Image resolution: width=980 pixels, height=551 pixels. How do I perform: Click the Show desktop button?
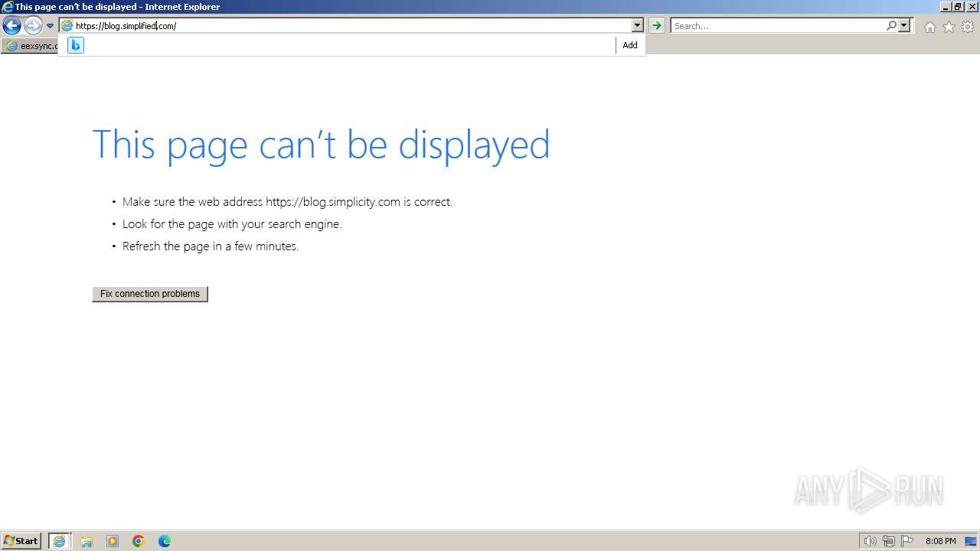(971, 541)
